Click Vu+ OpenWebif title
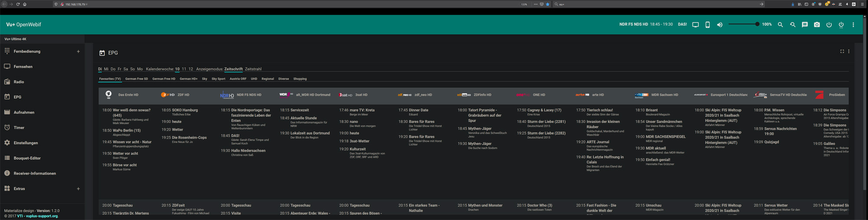Screen dimensions: 868x220 23,25
